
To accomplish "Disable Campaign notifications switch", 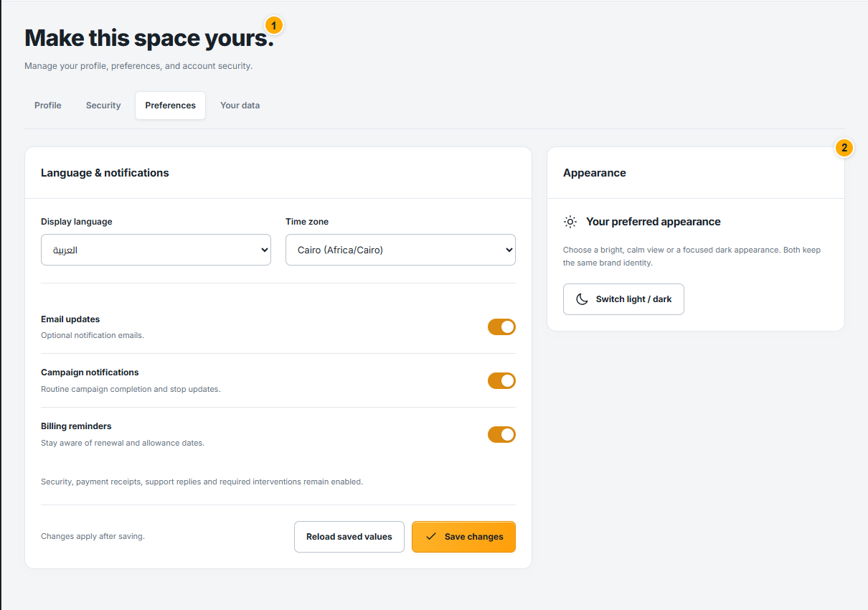I will tap(501, 380).
